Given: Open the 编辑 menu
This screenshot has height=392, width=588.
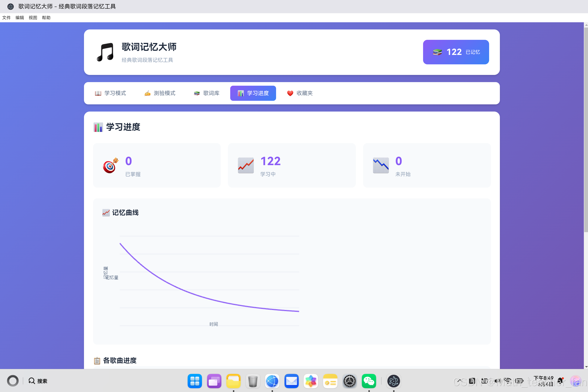Looking at the screenshot, I should [x=20, y=18].
